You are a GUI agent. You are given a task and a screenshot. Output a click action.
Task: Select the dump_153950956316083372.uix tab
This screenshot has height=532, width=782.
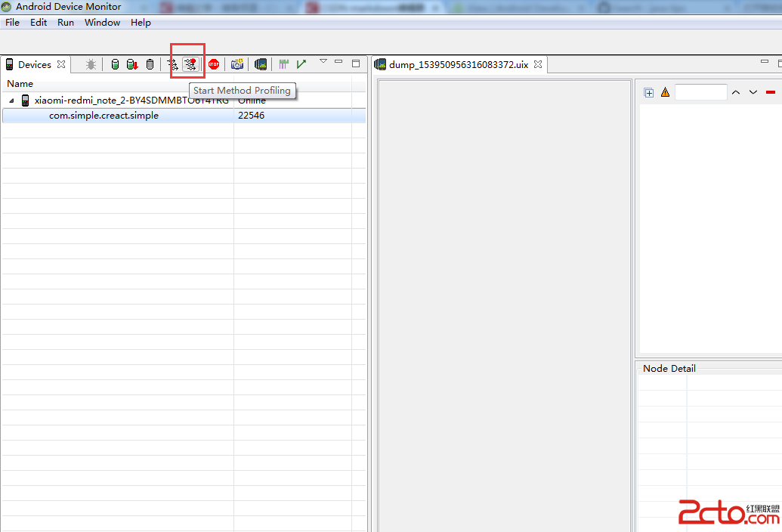(x=459, y=65)
